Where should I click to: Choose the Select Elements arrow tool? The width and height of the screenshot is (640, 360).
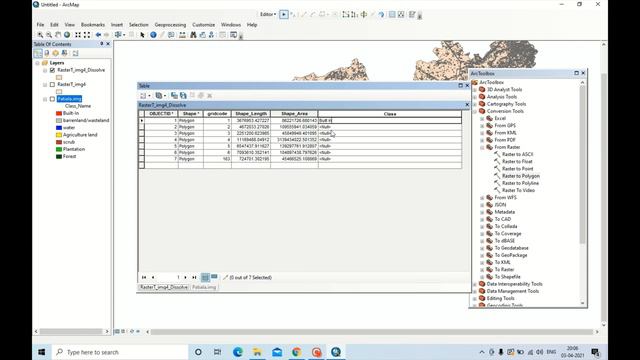coord(142,35)
